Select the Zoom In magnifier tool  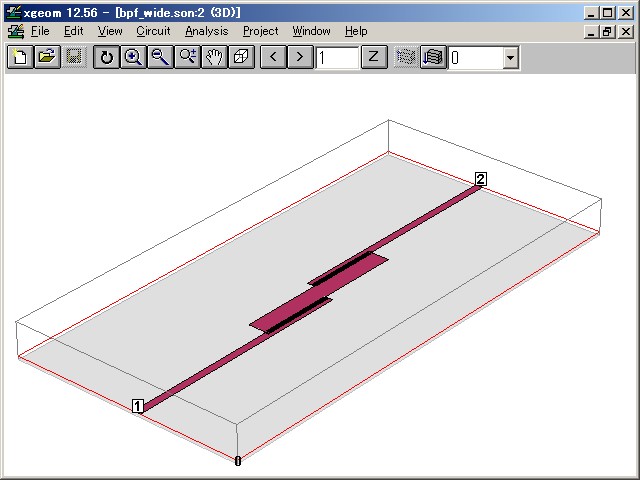click(x=133, y=57)
